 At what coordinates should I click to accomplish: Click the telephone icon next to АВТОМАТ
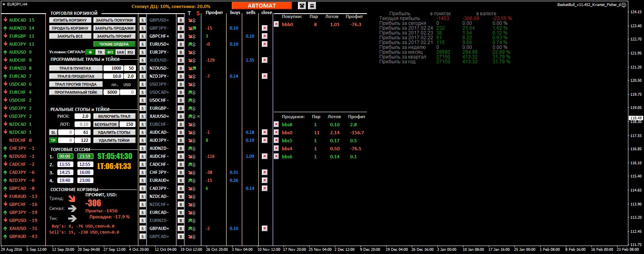pyautogui.click(x=302, y=6)
